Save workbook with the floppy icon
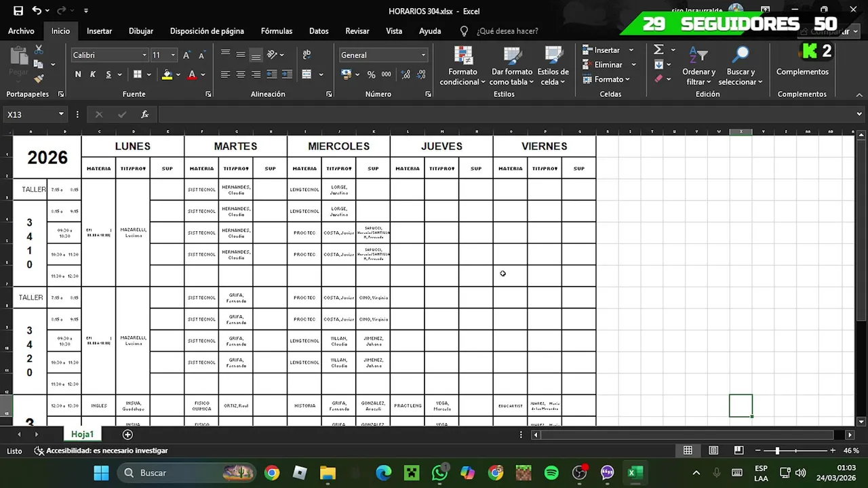 coord(18,11)
